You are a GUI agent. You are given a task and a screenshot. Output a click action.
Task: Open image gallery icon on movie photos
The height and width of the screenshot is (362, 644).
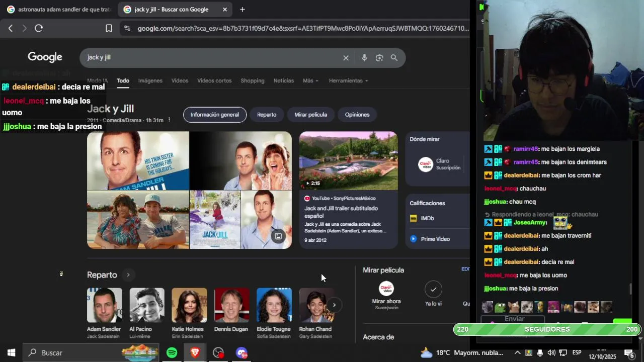tap(278, 236)
